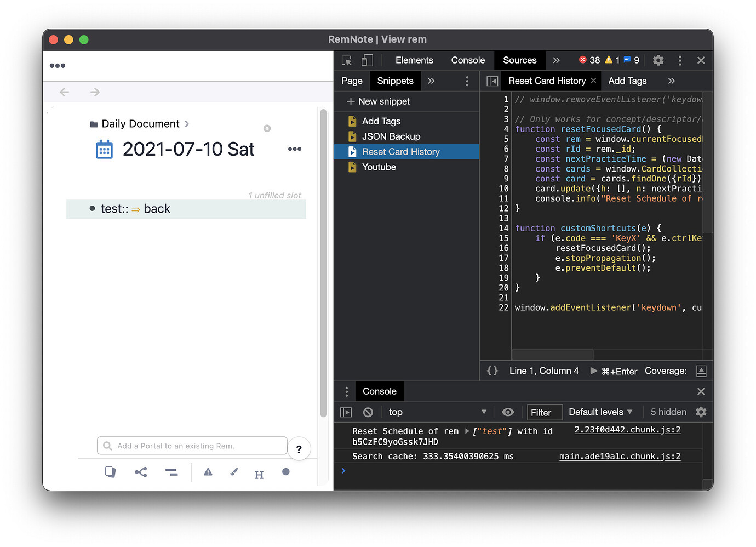Toggle the live expression eye icon
This screenshot has width=756, height=547.
508,412
